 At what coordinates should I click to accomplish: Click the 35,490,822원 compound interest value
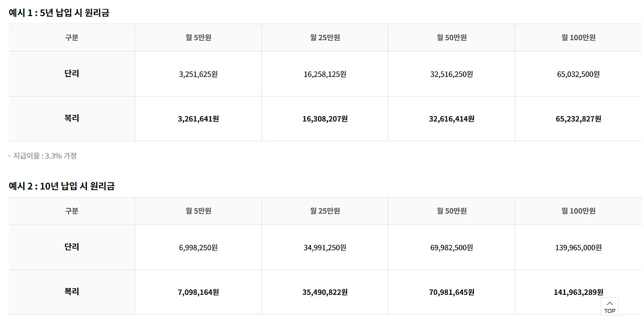pyautogui.click(x=325, y=292)
